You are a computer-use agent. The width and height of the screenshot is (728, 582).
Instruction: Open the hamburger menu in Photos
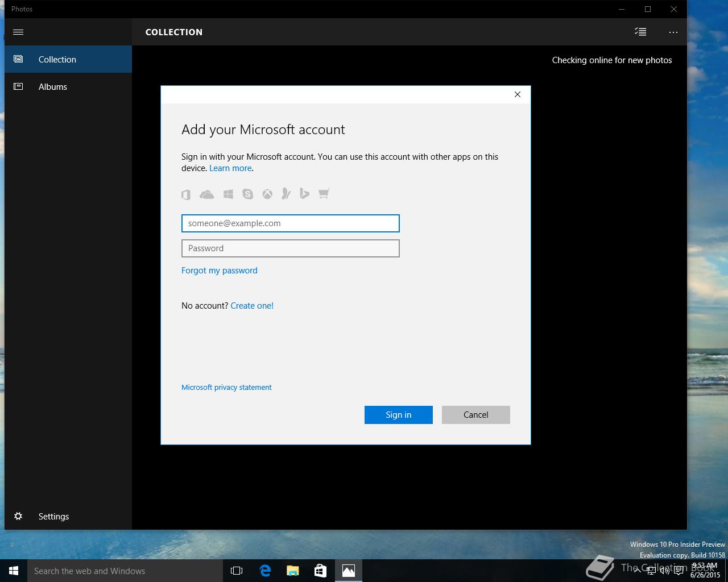coord(18,32)
